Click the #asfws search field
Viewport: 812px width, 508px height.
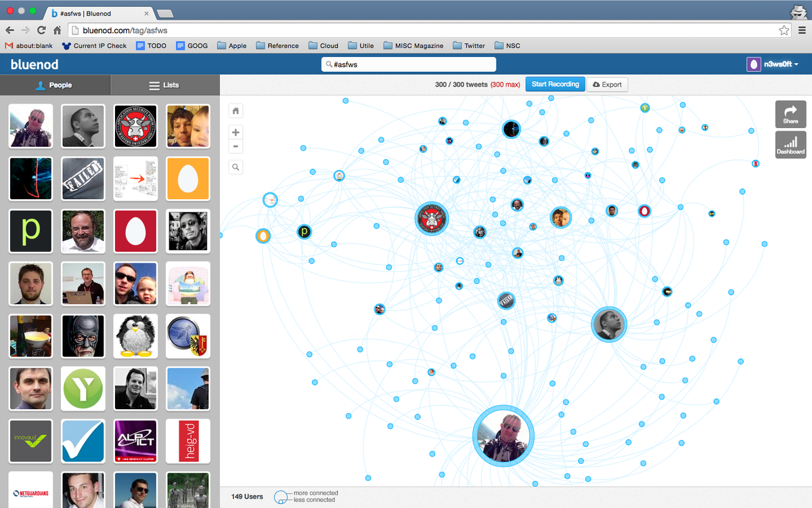[x=409, y=64]
